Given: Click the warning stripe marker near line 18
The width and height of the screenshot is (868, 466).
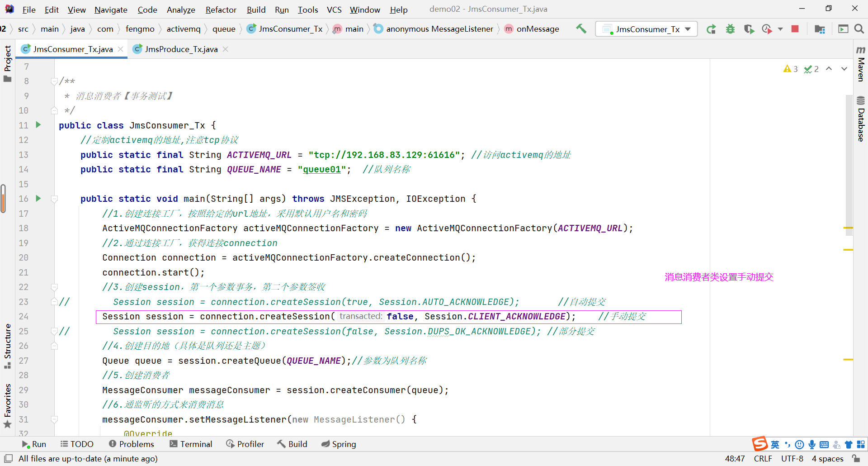Looking at the screenshot, I should (848, 228).
